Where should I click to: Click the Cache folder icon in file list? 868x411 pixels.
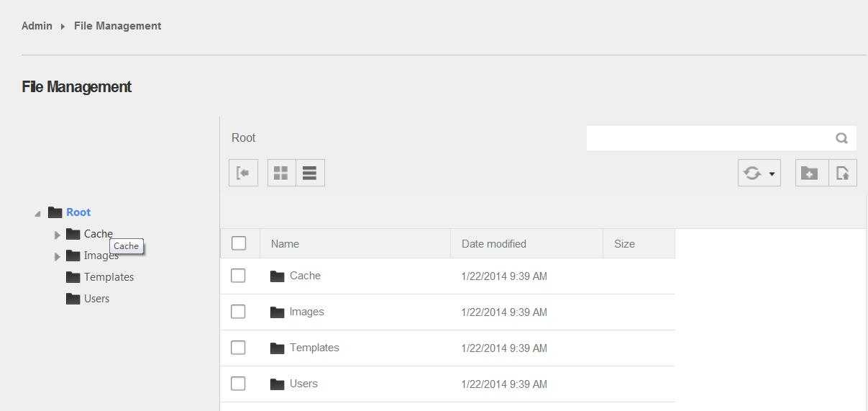(278, 276)
